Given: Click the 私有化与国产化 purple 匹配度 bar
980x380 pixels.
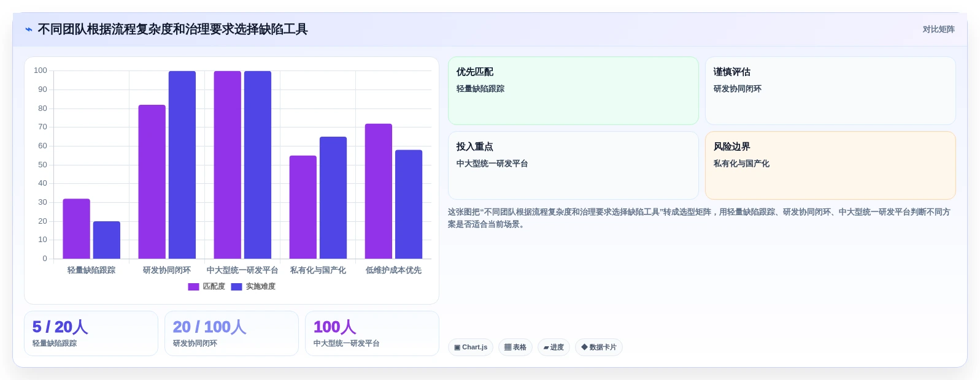Looking at the screenshot, I should (303, 207).
